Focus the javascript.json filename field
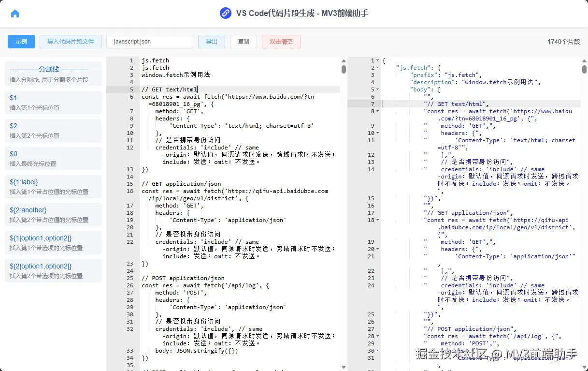 150,42
